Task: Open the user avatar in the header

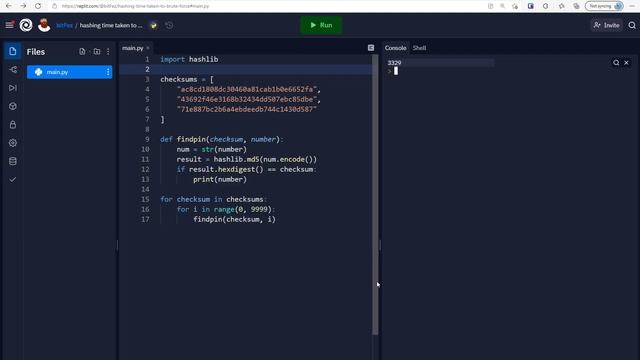Action: (x=44, y=25)
